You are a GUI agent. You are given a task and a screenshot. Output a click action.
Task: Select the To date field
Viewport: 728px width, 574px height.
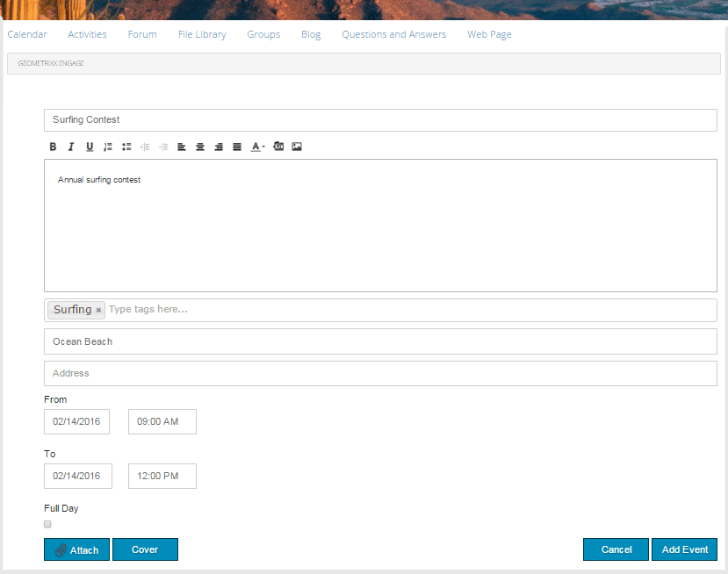(x=78, y=476)
